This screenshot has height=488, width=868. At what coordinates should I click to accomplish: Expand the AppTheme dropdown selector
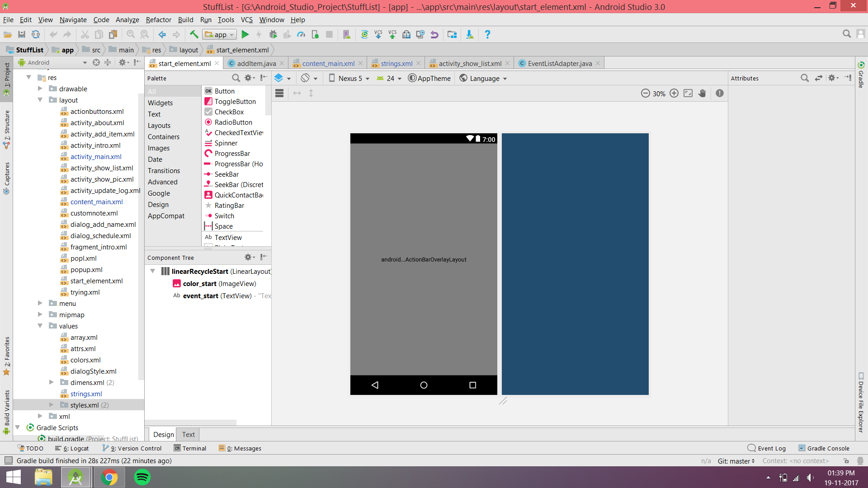click(429, 78)
